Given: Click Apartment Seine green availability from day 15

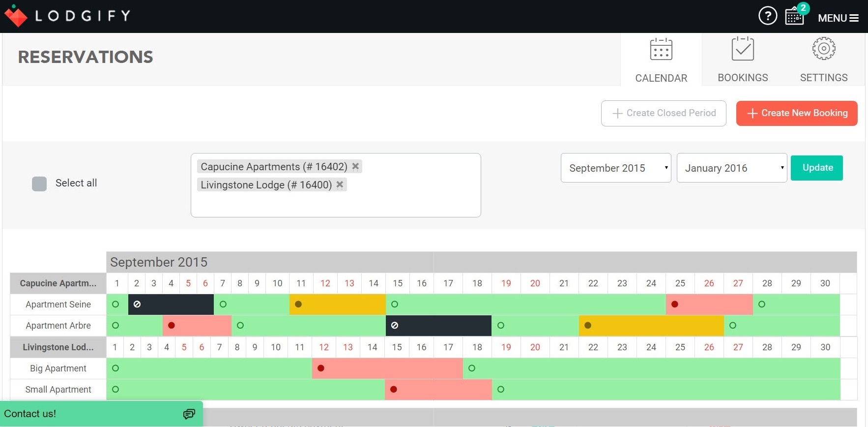Looking at the screenshot, I should pos(526,305).
